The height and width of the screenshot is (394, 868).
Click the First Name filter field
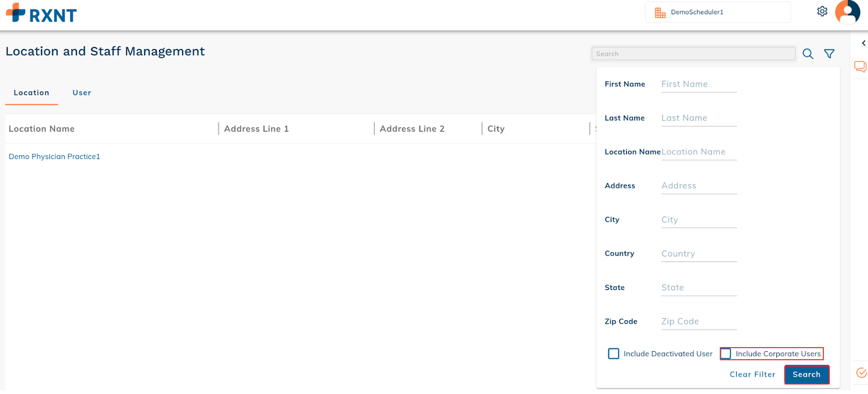point(698,84)
